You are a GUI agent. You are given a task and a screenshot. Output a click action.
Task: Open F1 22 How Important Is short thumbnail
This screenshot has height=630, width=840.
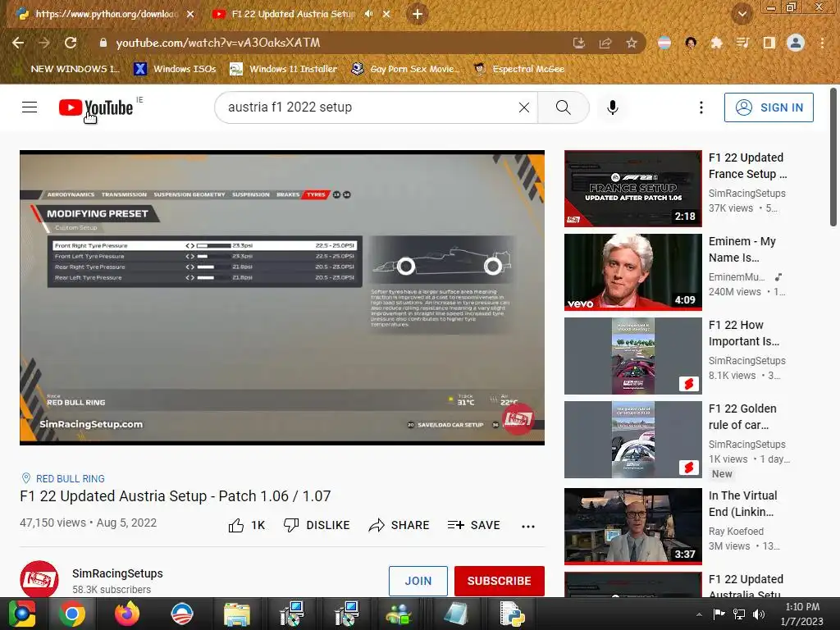pos(632,356)
